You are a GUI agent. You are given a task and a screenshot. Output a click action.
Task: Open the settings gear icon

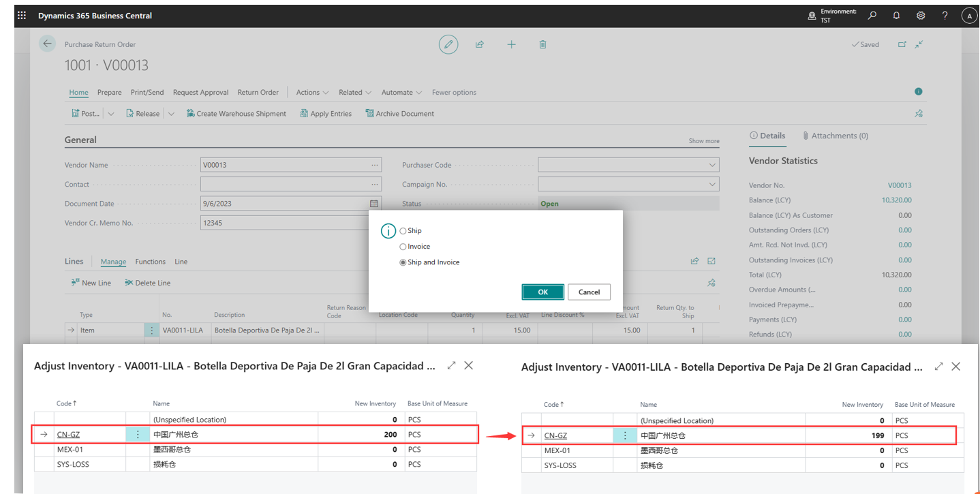pos(921,16)
